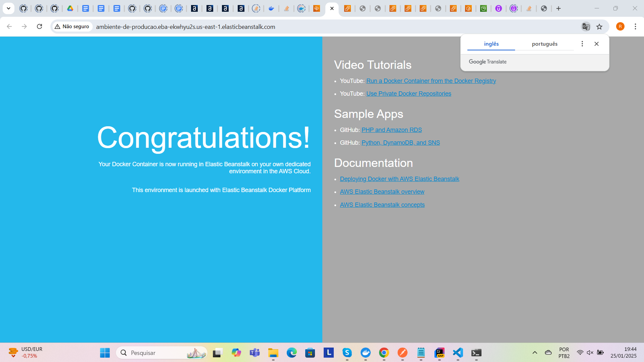644x362 pixels.
Task: Click the taskbar 'Pesquisar' search box
Action: click(x=162, y=353)
